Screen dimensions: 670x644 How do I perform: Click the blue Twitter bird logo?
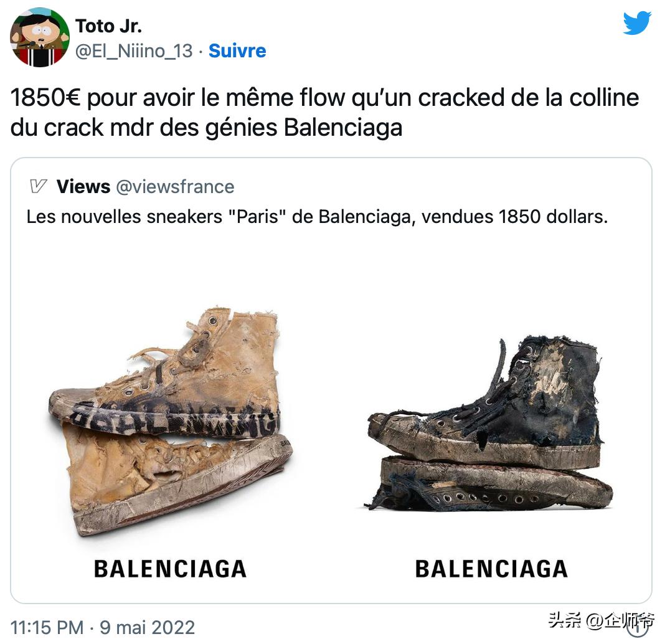pyautogui.click(x=636, y=23)
